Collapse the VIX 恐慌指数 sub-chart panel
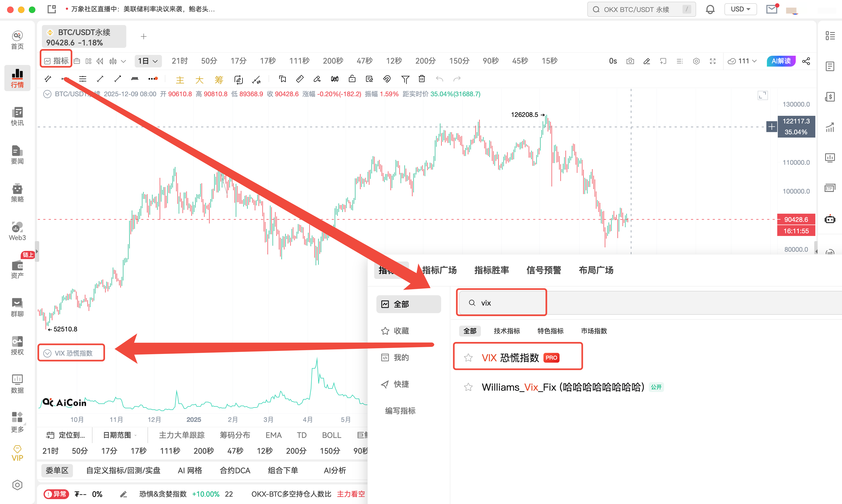The image size is (842, 504). [47, 353]
